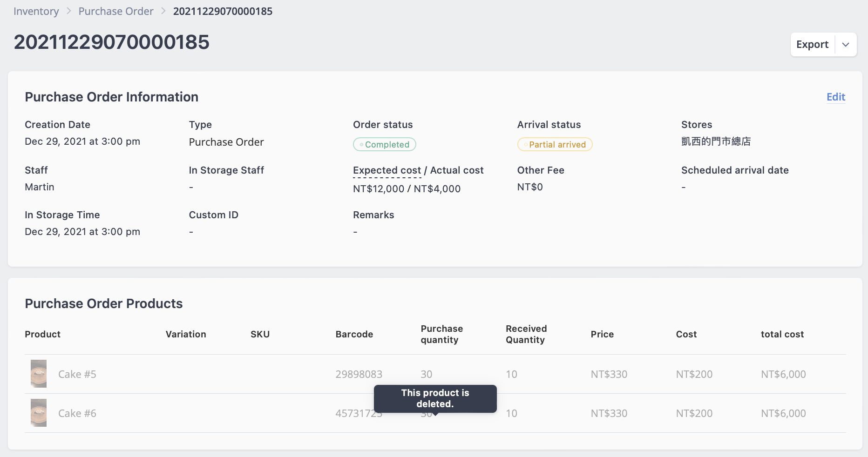Click the Barcode column header
The width and height of the screenshot is (868, 457).
tap(354, 334)
